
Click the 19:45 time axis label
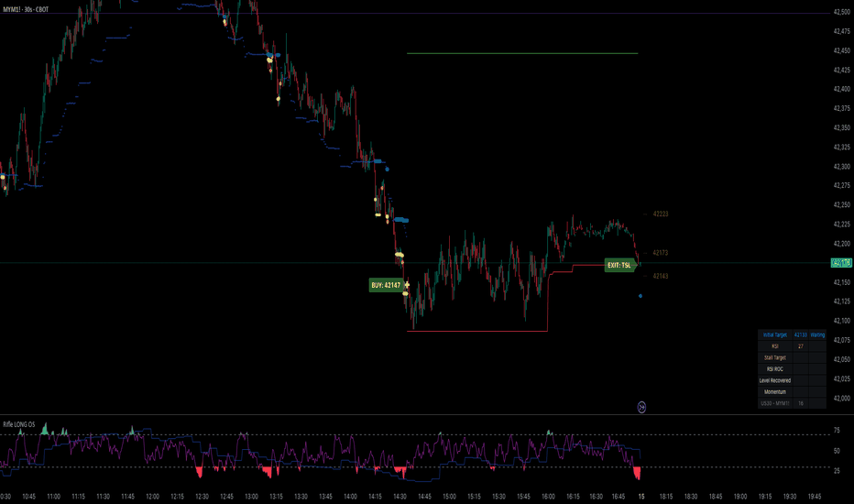click(815, 497)
